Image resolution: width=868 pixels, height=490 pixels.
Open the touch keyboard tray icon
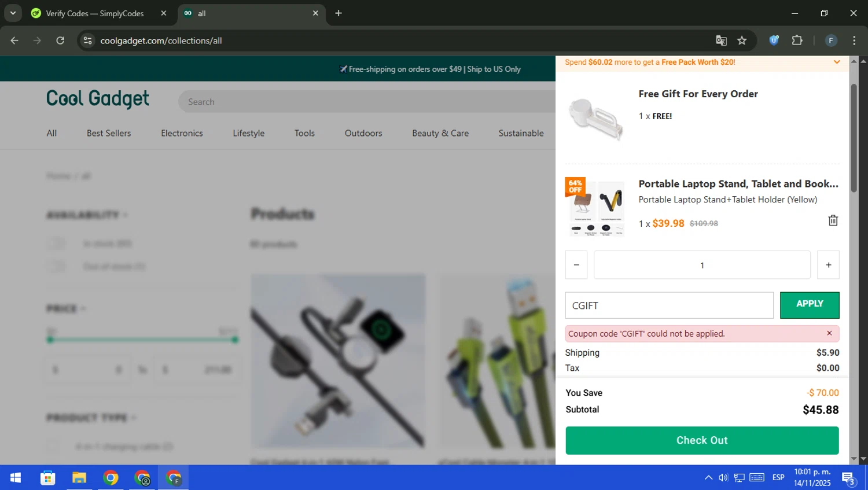pyautogui.click(x=757, y=478)
